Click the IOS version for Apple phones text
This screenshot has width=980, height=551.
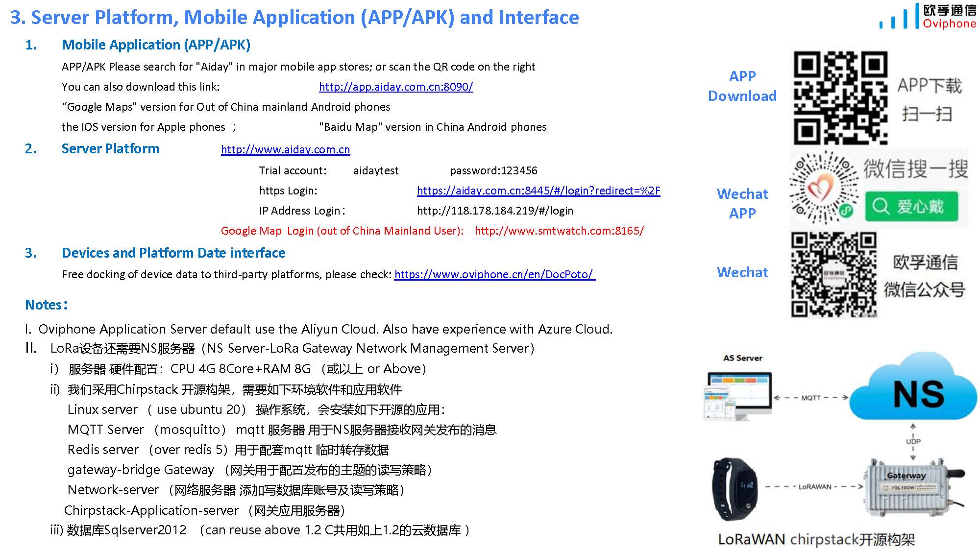pos(144,127)
